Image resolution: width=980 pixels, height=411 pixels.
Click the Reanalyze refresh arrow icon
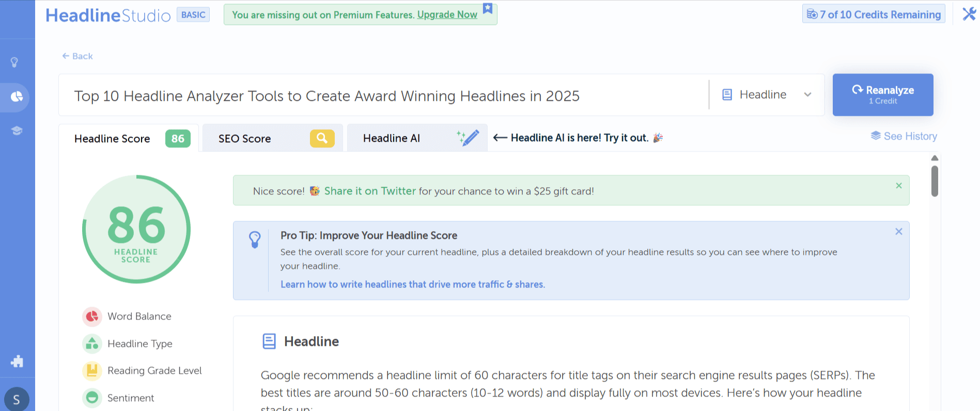coord(858,89)
